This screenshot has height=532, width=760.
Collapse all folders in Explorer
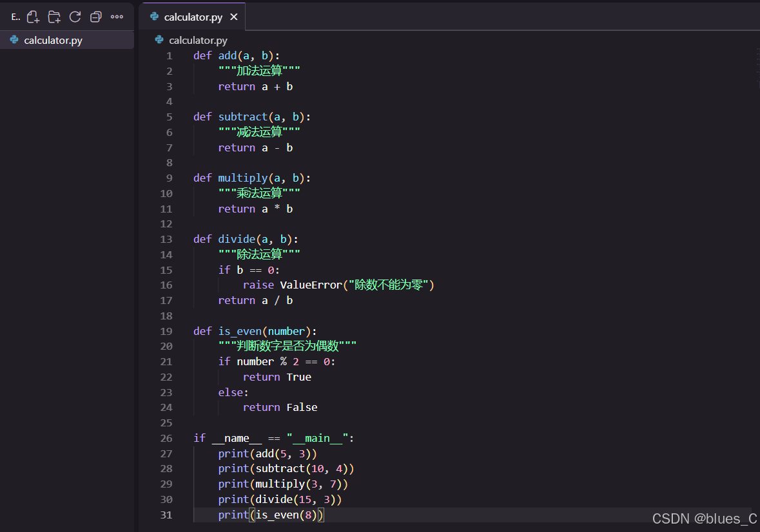point(95,17)
